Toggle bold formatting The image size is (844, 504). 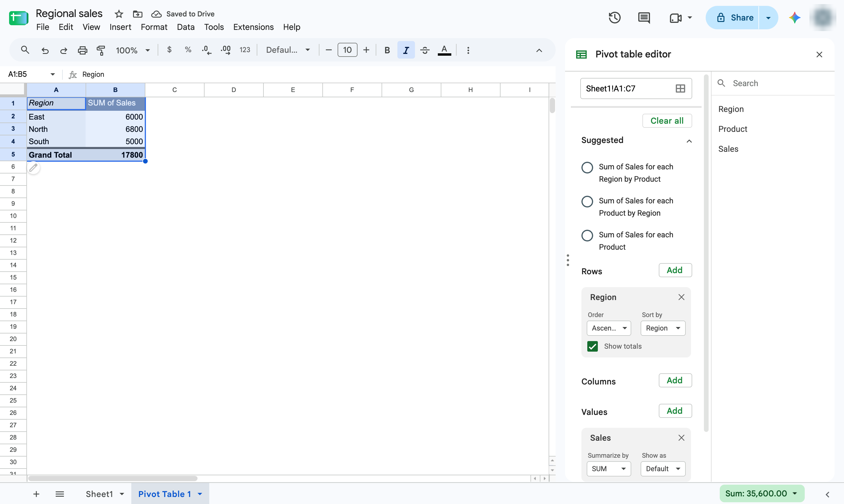(387, 50)
